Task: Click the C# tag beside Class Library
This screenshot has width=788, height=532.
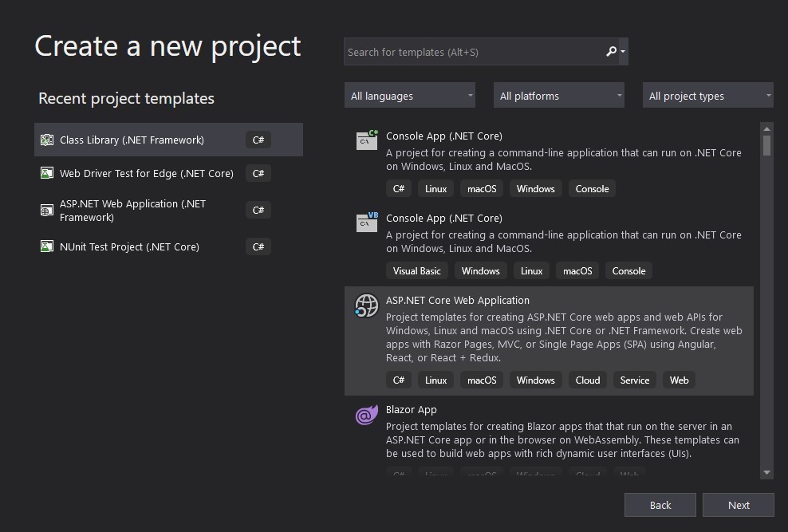Action: (258, 140)
